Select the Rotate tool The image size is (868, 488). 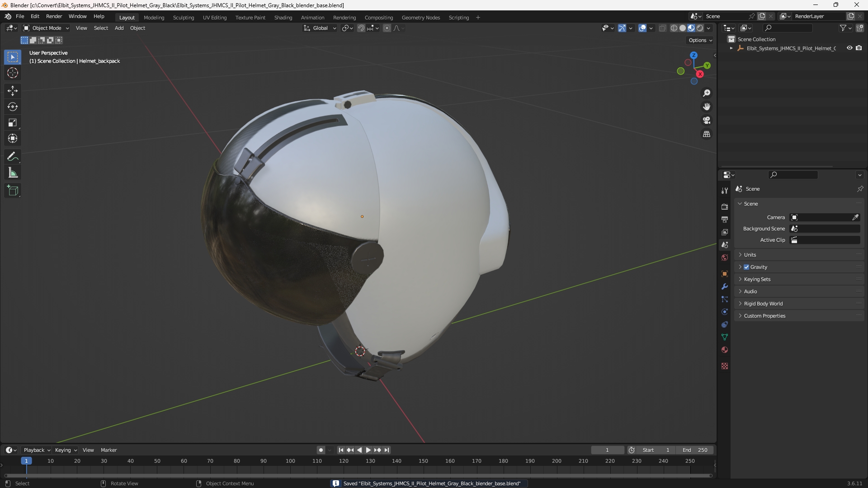(x=13, y=107)
